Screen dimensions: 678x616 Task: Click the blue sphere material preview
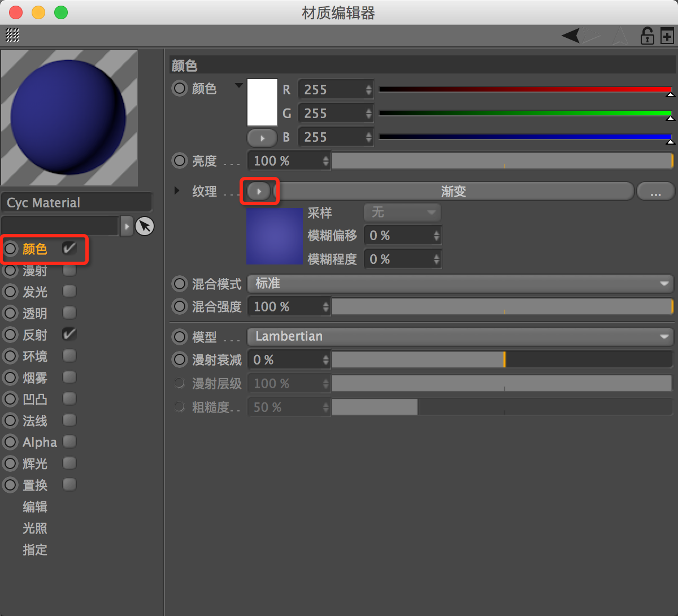(69, 118)
